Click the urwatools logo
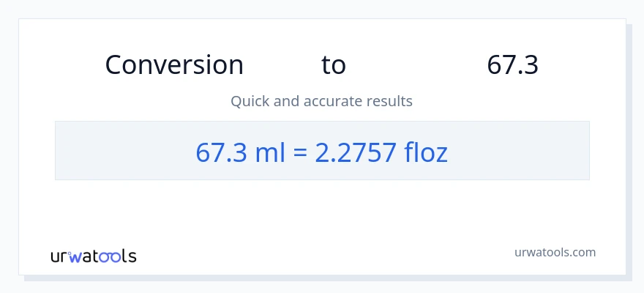 93,256
